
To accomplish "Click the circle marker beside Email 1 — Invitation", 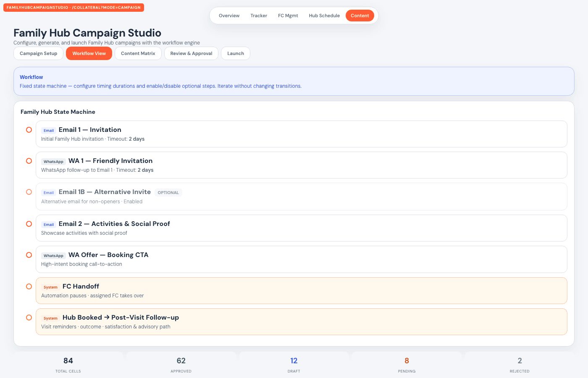I will pos(29,130).
